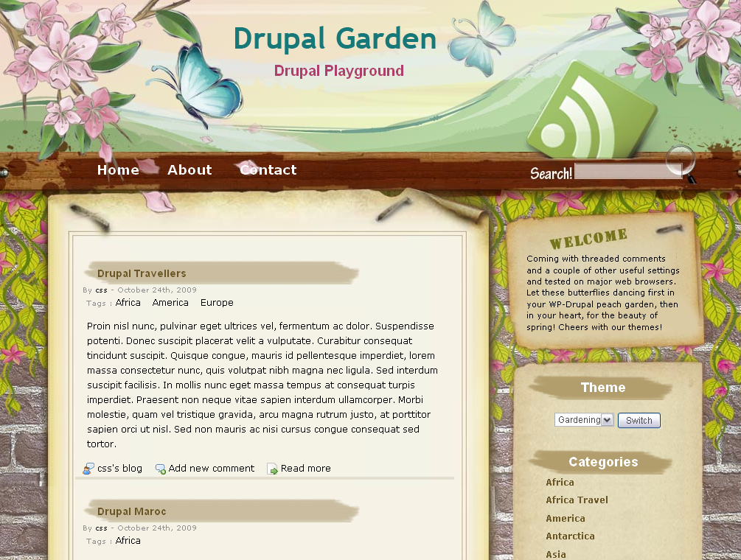Click the css's blog user icon
The width and height of the screenshot is (741, 560).
(x=88, y=469)
